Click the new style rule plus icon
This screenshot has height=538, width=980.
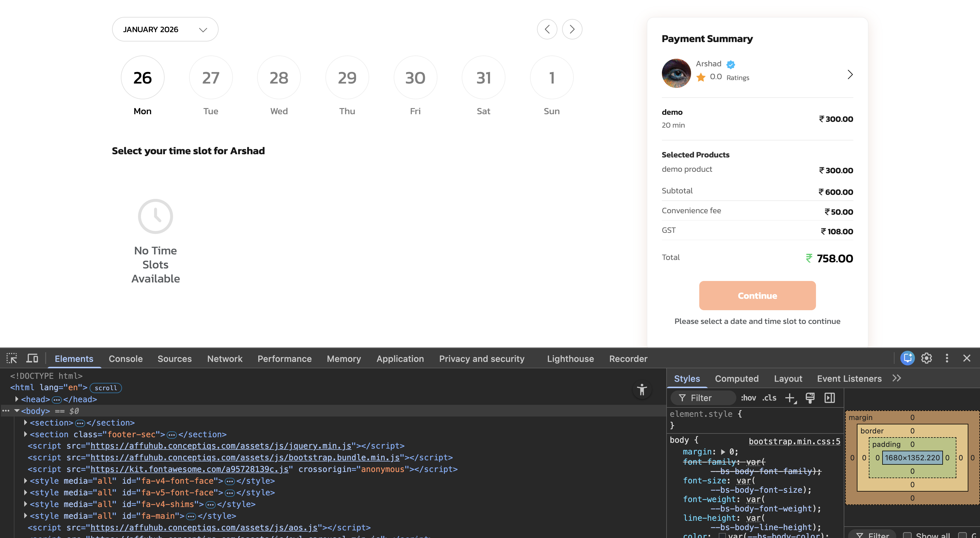790,398
